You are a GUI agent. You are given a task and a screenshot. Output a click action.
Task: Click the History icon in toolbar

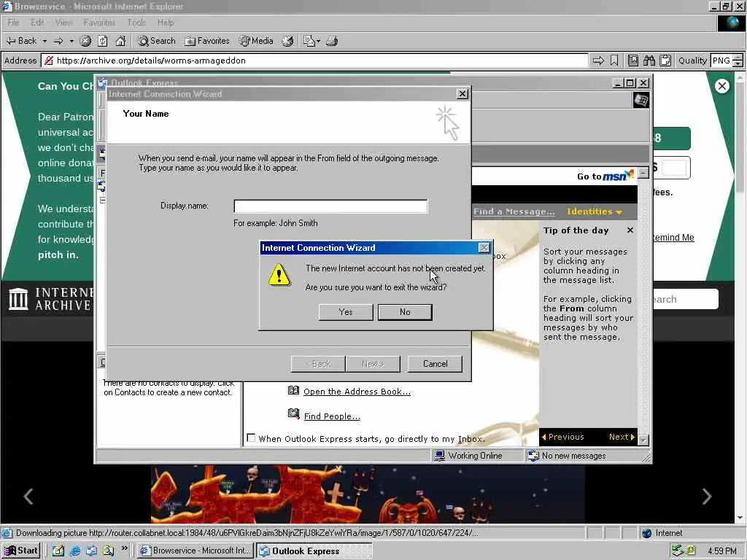pos(287,41)
